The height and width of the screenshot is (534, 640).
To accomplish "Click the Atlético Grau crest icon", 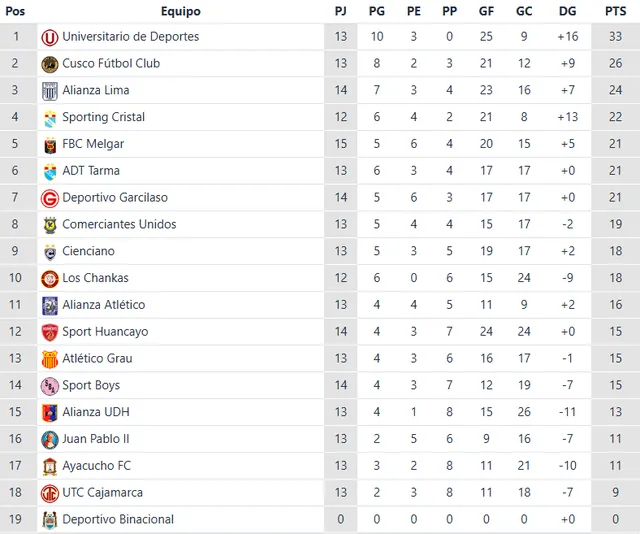I will (x=49, y=359).
